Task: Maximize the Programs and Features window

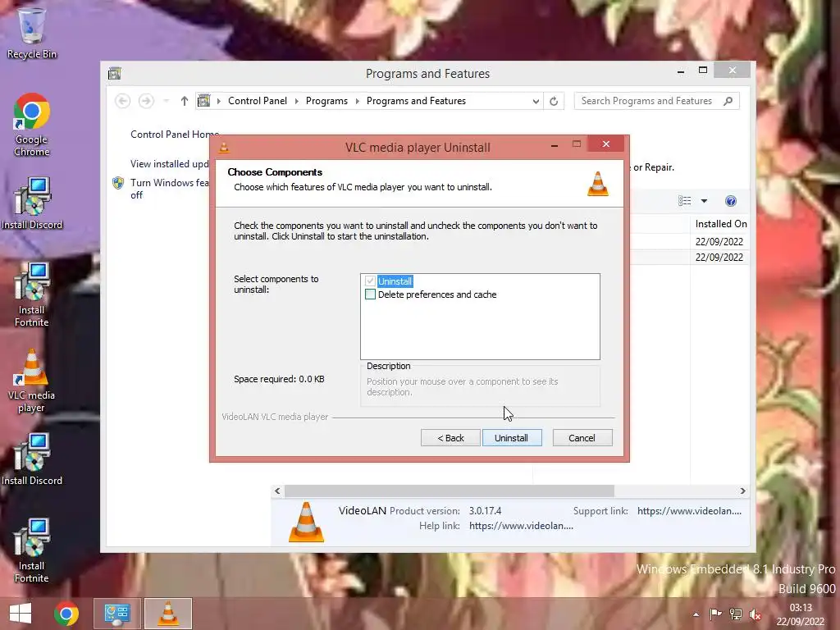Action: (703, 71)
